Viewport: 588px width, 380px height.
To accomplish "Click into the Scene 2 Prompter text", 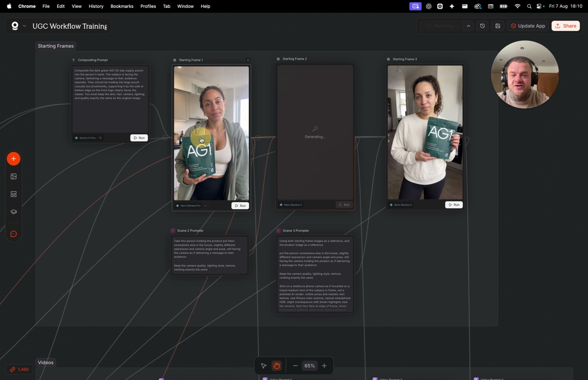I will click(x=209, y=255).
